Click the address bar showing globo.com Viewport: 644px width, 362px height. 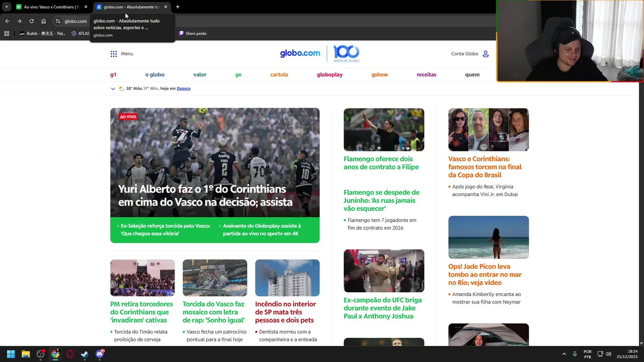click(75, 21)
